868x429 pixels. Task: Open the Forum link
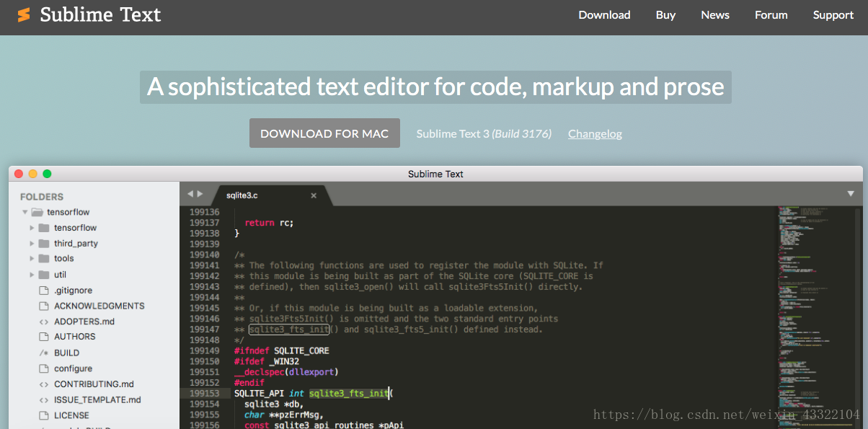(x=771, y=14)
